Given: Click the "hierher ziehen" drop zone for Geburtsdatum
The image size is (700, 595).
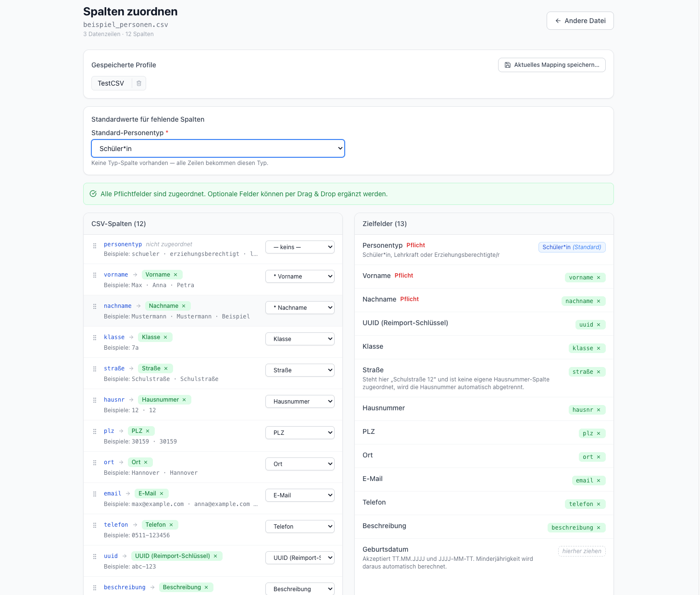Looking at the screenshot, I should click(x=582, y=551).
